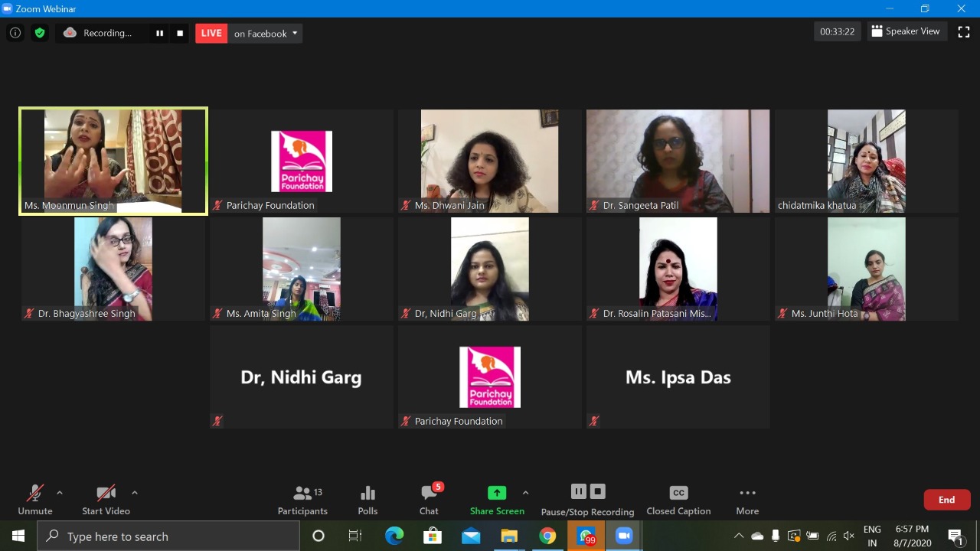Click the Zoom icon on taskbar

tap(624, 536)
